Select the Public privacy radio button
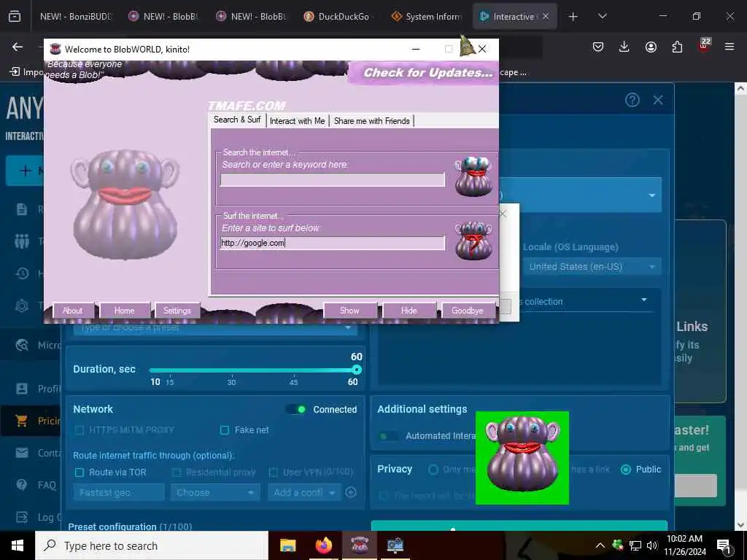Viewport: 747px width, 560px height. coord(626,470)
